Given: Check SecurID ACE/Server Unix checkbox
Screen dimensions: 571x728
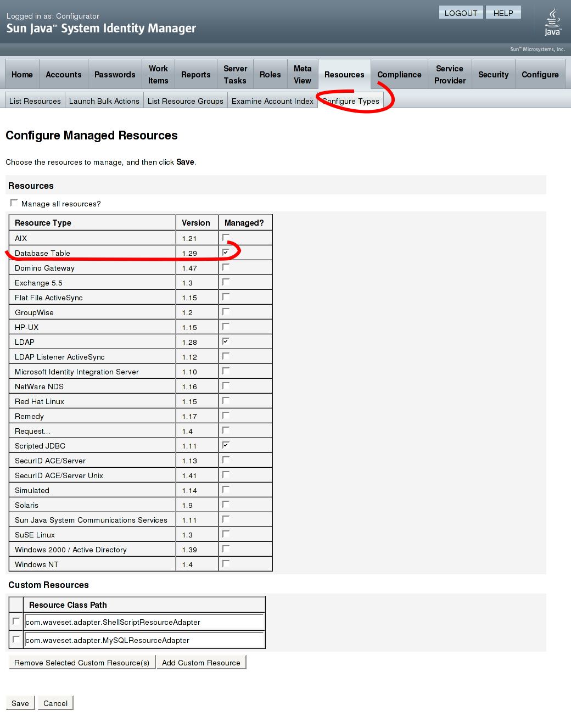Looking at the screenshot, I should click(x=226, y=474).
